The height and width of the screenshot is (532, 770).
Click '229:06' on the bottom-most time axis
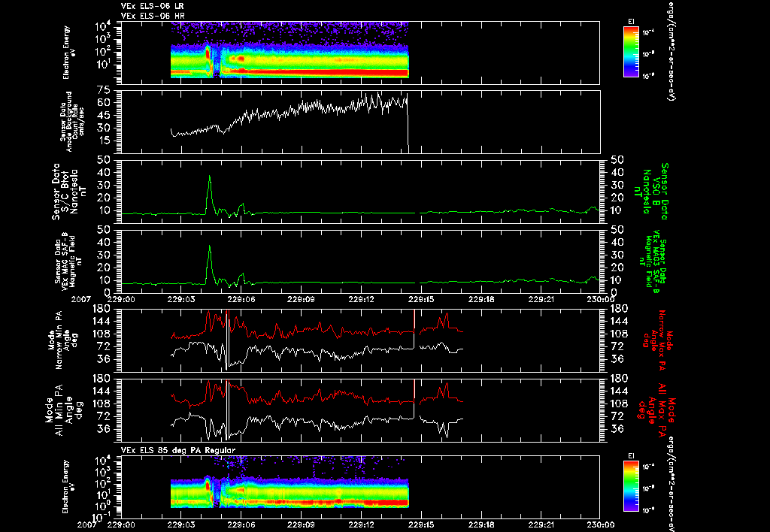click(x=241, y=524)
